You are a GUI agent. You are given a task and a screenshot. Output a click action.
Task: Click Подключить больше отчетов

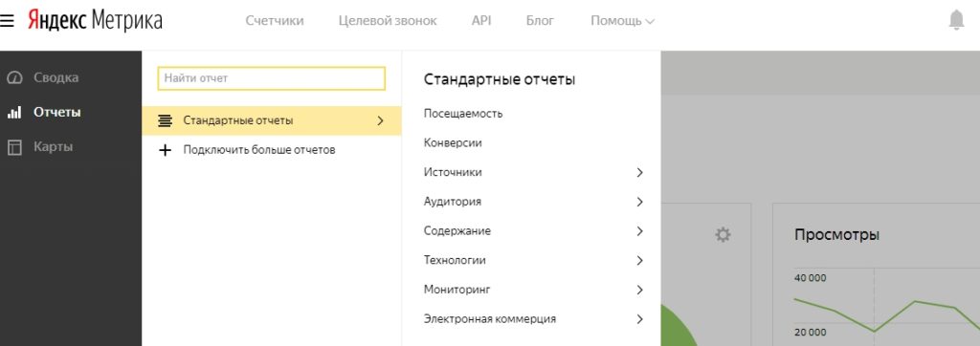(259, 150)
